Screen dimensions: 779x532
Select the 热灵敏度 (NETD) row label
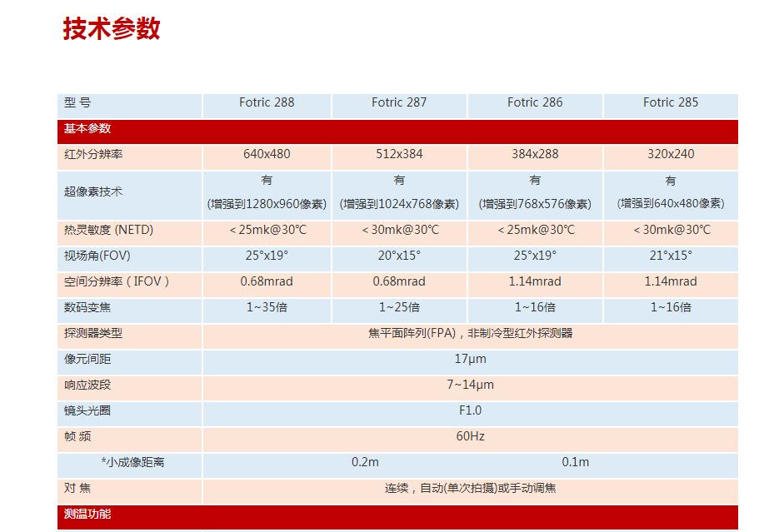[109, 230]
